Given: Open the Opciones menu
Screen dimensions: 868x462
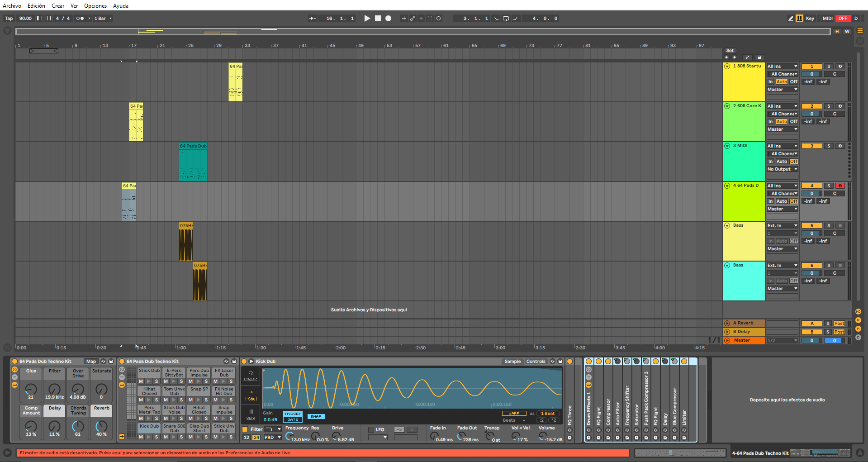Looking at the screenshot, I should tap(95, 6).
